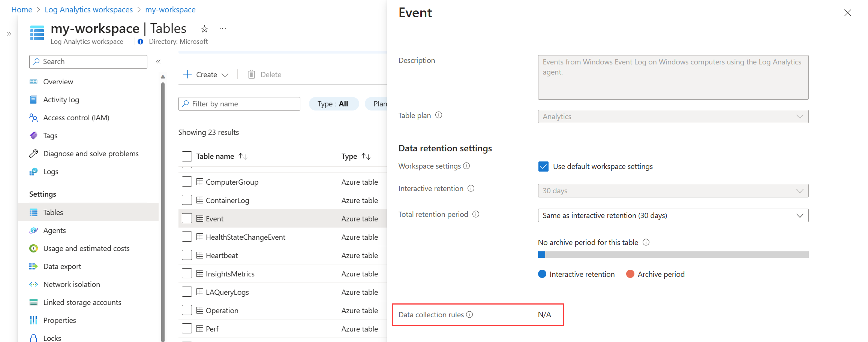Collapse the sidebar with double-chevron icon
The image size is (868, 342).
158,62
